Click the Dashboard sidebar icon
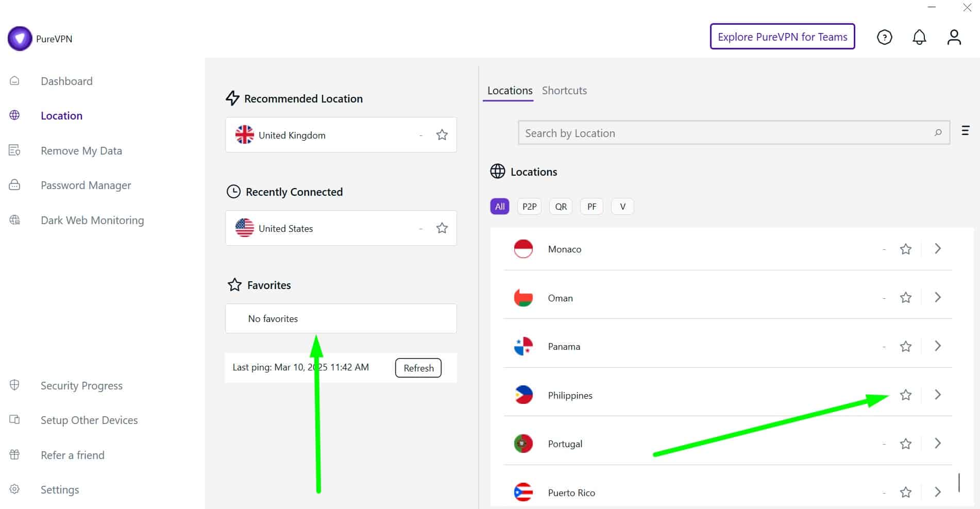The height and width of the screenshot is (509, 980). point(14,81)
